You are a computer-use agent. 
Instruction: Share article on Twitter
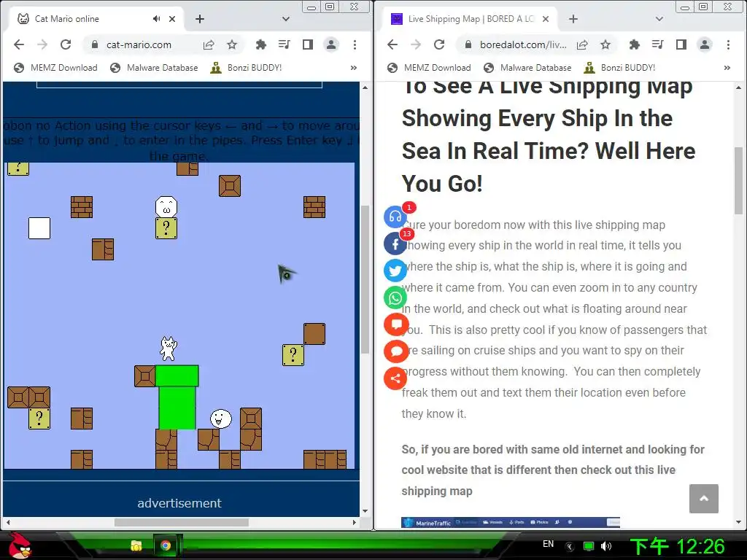395,271
